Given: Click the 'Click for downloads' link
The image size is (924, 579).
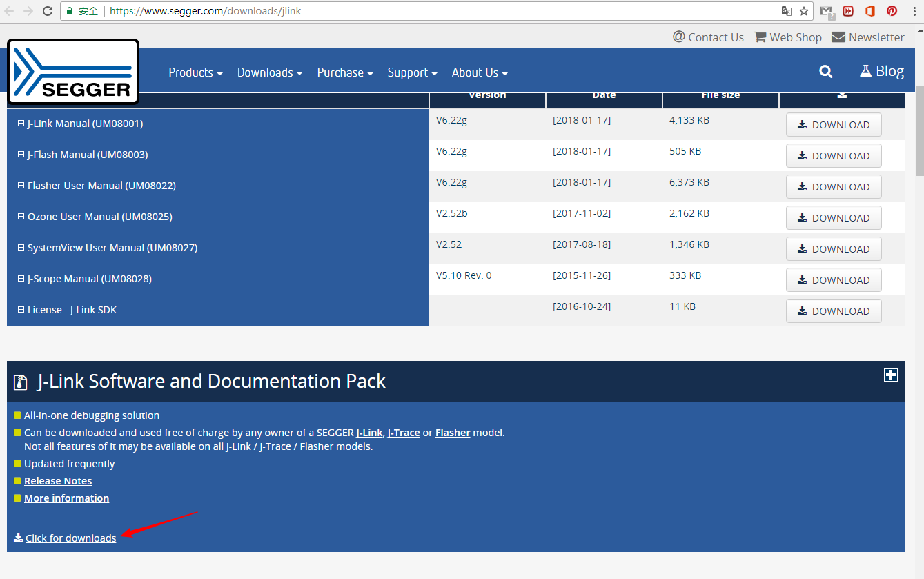Looking at the screenshot, I should 70,538.
